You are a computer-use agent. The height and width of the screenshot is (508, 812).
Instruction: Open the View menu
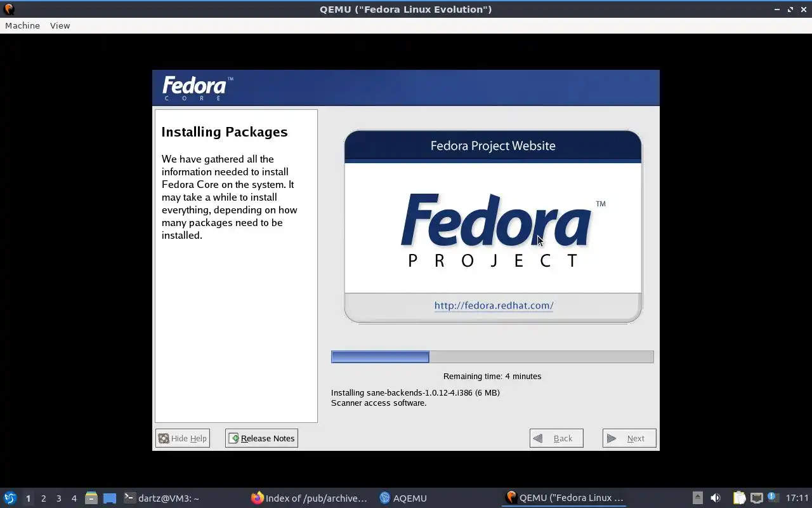click(60, 25)
